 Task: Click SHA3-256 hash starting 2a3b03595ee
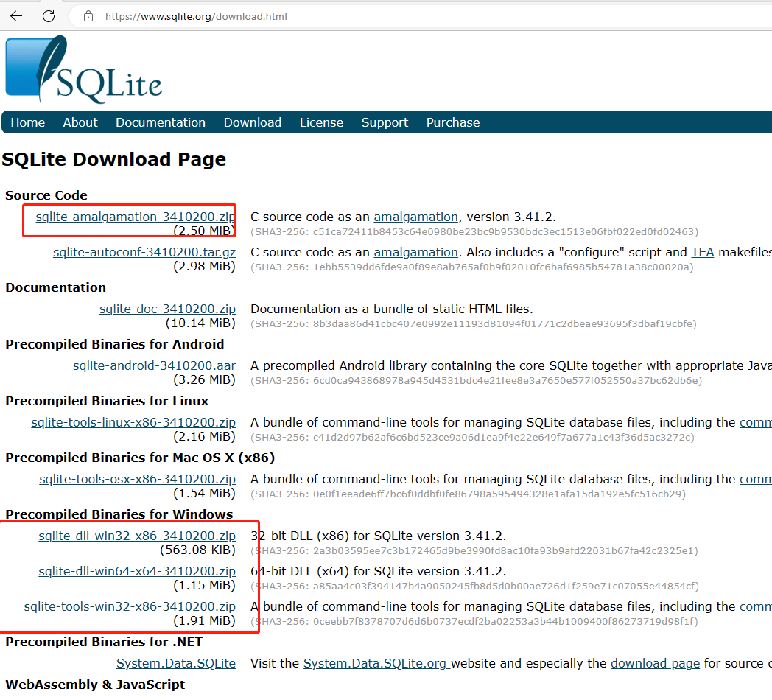[x=474, y=550]
